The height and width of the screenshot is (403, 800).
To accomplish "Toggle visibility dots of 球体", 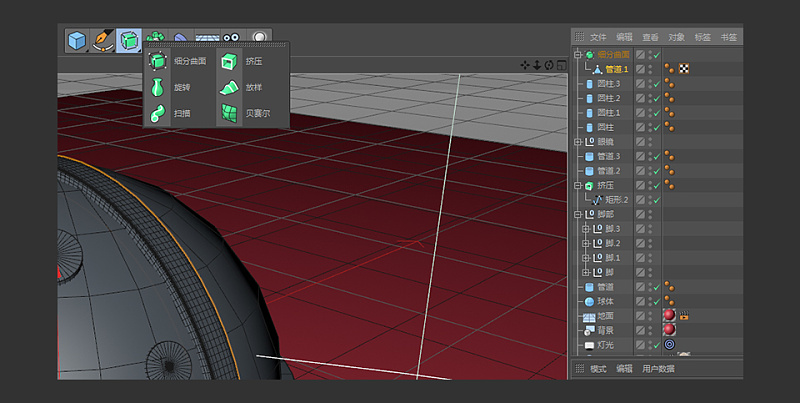I will point(649,301).
